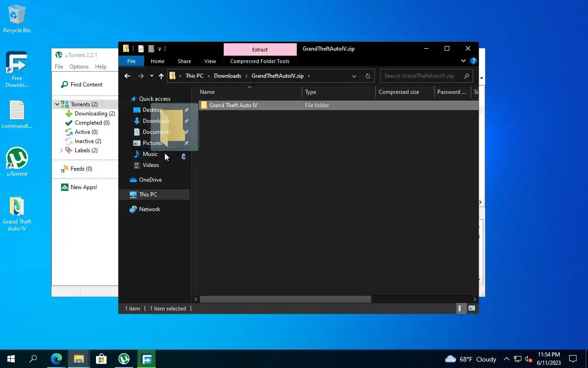Screen dimensions: 588x368
Task: Click the Windows Start button
Action: (11, 359)
